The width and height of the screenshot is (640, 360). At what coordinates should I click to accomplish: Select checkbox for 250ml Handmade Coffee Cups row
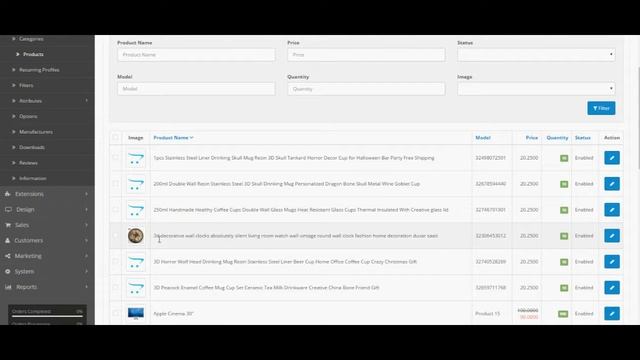point(116,209)
